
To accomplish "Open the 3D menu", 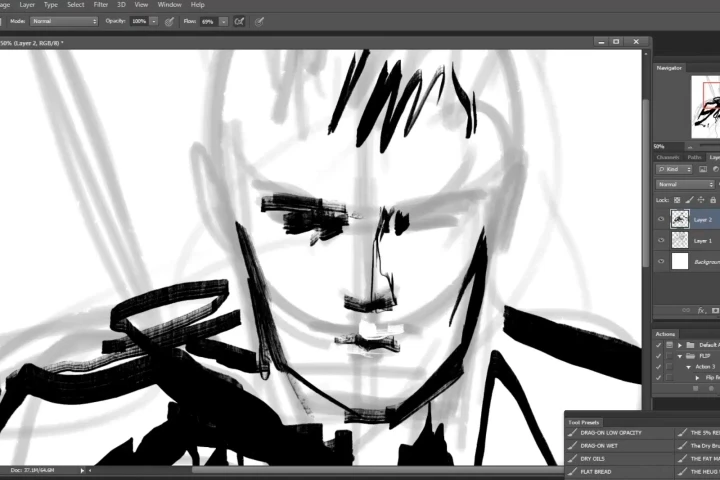I will (121, 5).
